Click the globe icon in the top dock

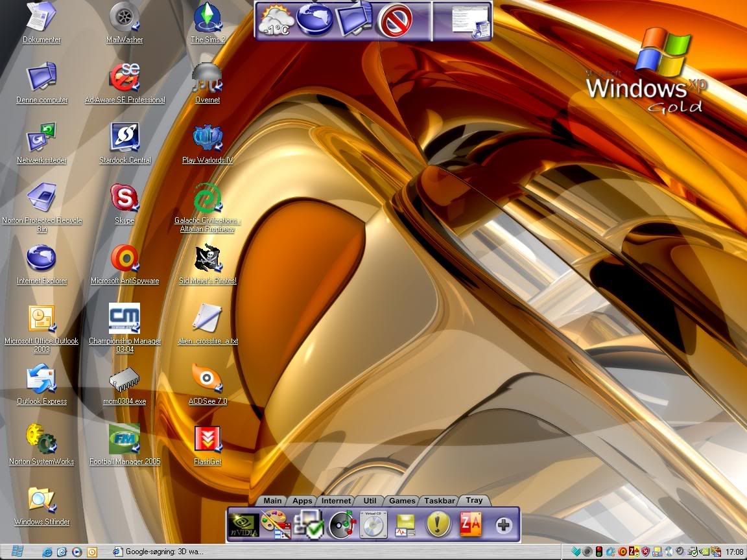pyautogui.click(x=314, y=19)
